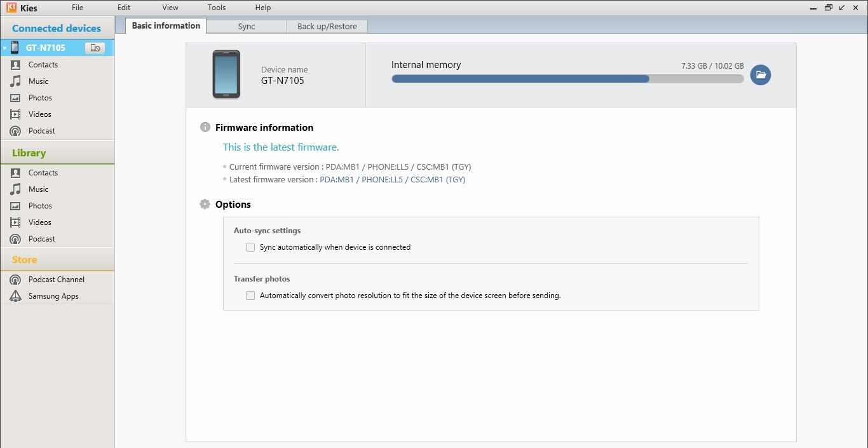Click "This is the latest firmware." text

(281, 147)
